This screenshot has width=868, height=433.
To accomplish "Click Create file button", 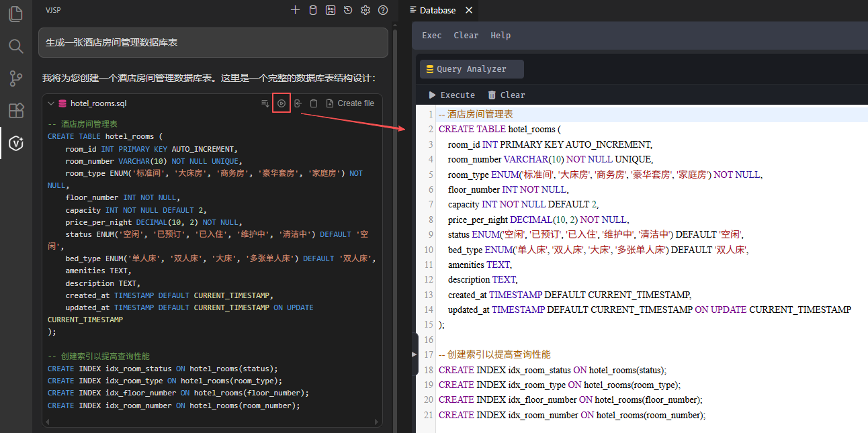I will tap(350, 103).
